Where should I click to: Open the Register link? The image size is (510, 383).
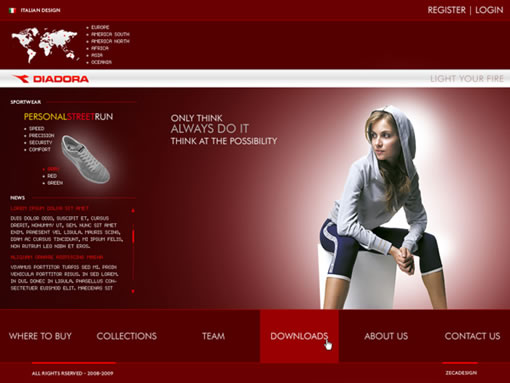tap(446, 10)
